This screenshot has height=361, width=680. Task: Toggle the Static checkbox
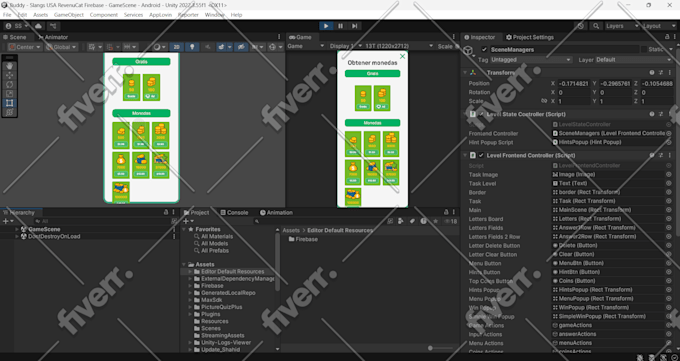pos(644,49)
